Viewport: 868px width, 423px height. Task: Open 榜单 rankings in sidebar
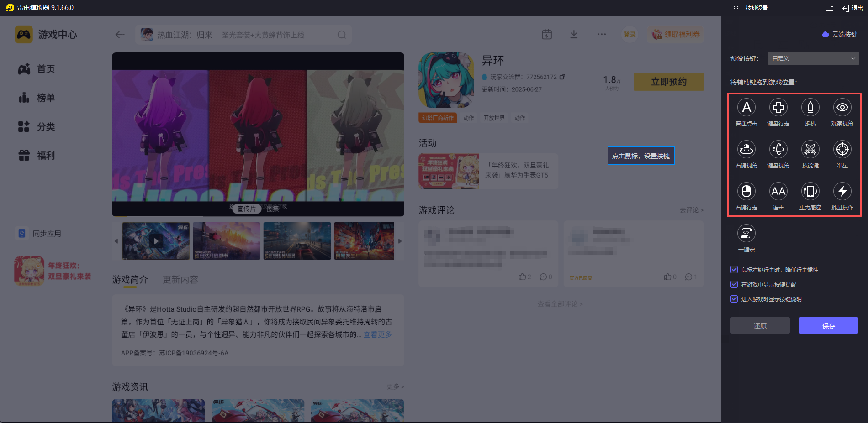[x=37, y=98]
